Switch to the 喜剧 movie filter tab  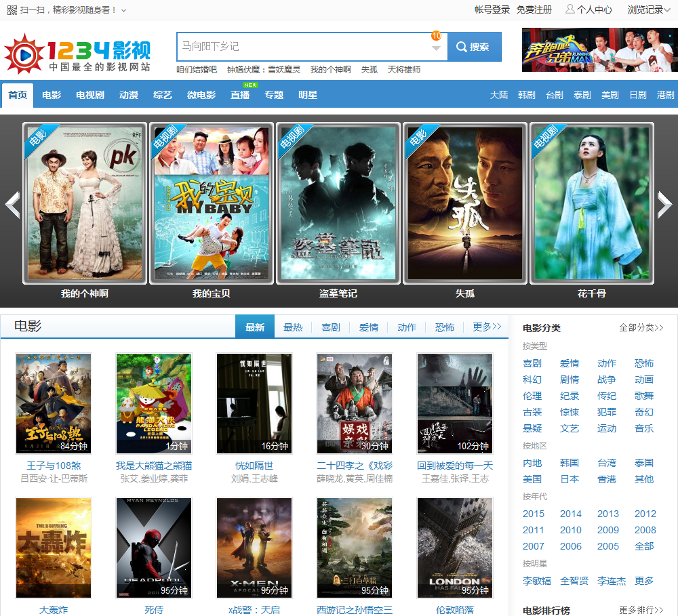pyautogui.click(x=331, y=327)
